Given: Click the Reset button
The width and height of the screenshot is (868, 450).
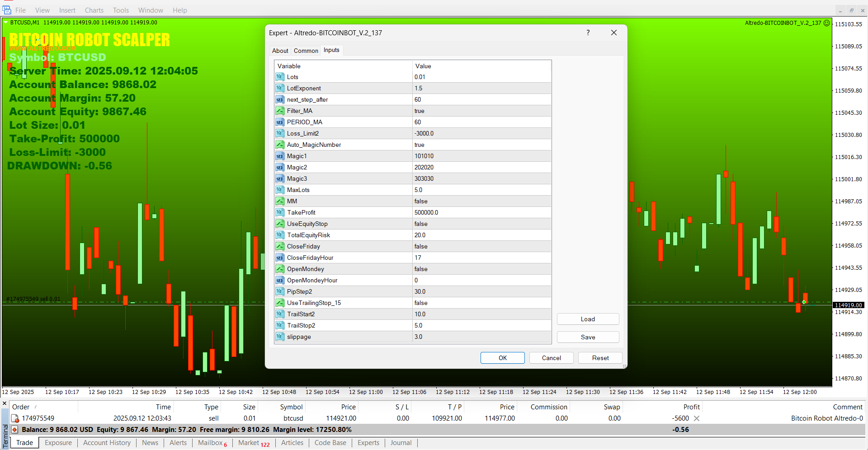Looking at the screenshot, I should pyautogui.click(x=600, y=358).
